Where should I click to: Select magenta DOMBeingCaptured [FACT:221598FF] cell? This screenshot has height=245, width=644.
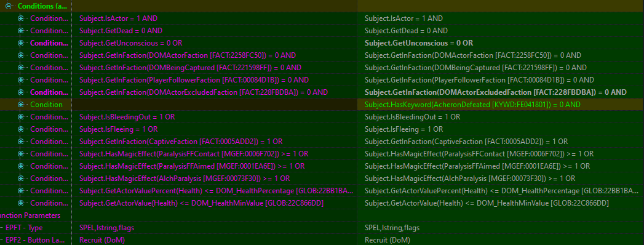click(190, 68)
